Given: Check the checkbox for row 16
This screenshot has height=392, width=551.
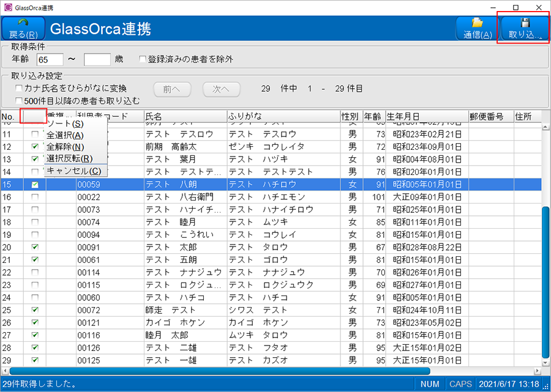Looking at the screenshot, I should point(35,197).
